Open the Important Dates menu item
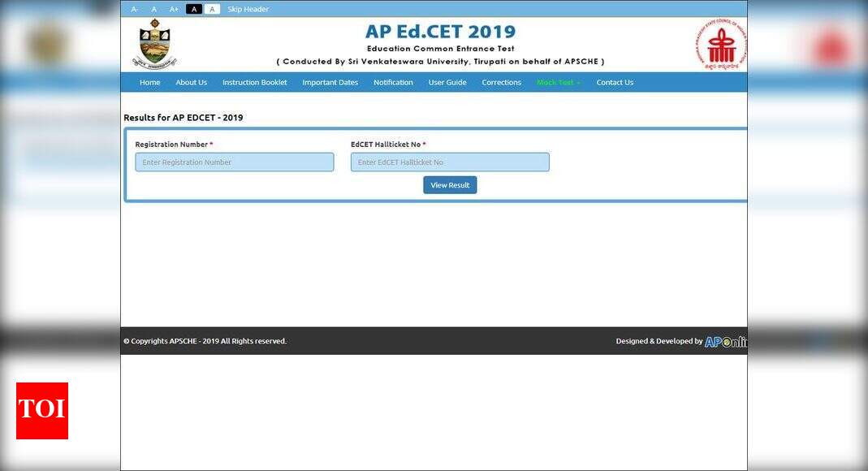868x471 pixels. (x=330, y=82)
